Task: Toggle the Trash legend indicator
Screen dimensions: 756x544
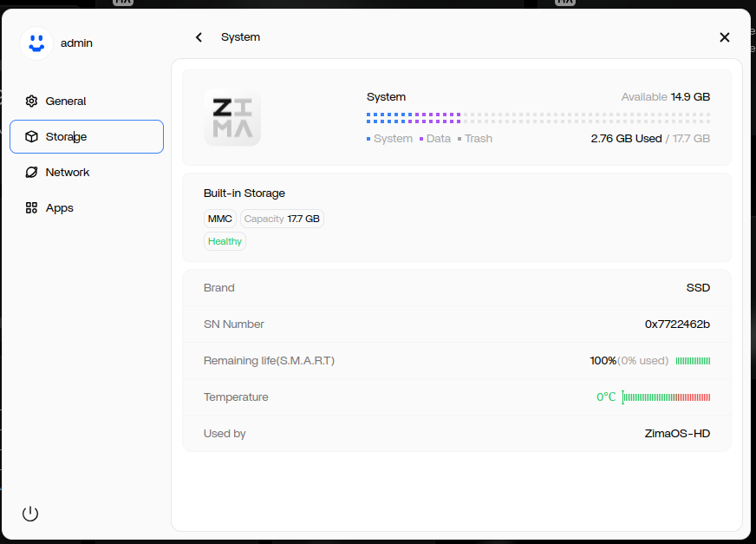Action: tap(474, 138)
